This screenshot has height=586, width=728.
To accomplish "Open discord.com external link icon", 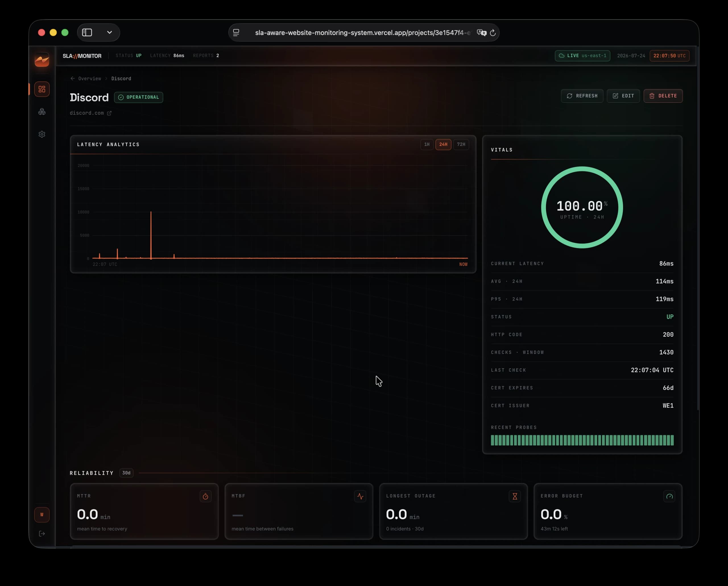I will (x=109, y=113).
